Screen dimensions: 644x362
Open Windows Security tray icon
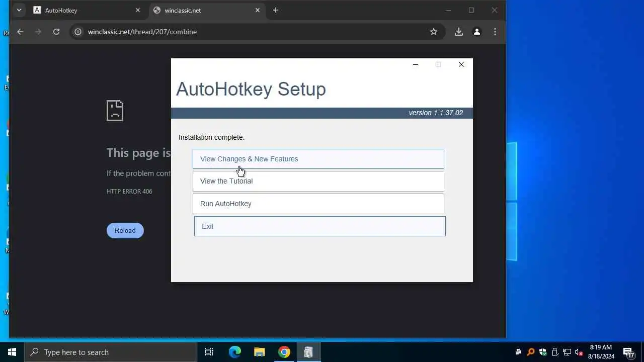tap(543, 352)
